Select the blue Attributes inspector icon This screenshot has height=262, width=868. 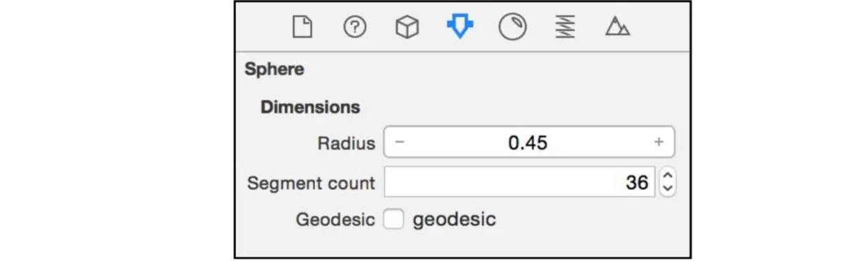tap(460, 28)
